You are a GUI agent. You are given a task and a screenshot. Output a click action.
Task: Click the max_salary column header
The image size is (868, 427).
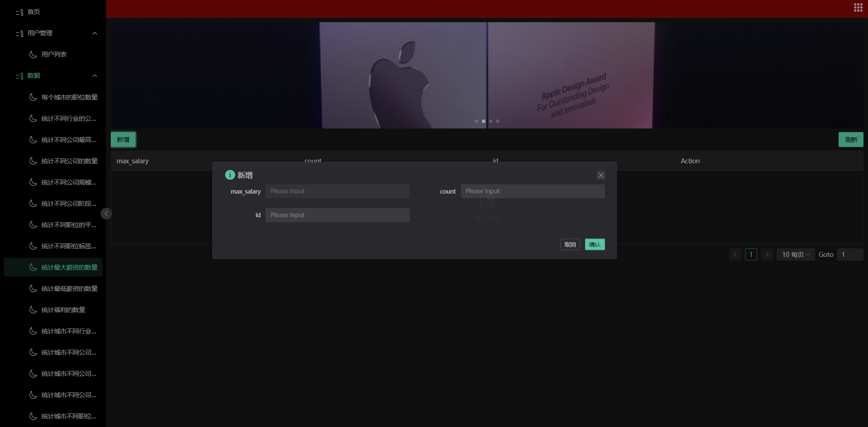[x=132, y=161]
